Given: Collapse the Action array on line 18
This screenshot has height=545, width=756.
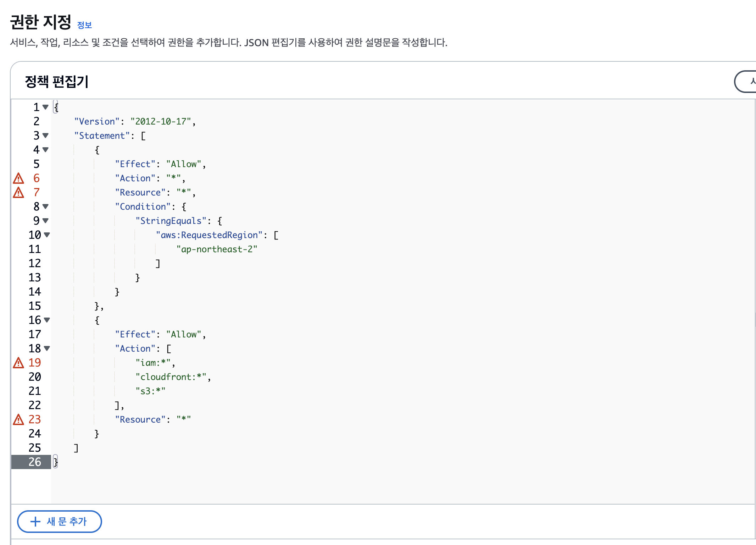Looking at the screenshot, I should [47, 348].
